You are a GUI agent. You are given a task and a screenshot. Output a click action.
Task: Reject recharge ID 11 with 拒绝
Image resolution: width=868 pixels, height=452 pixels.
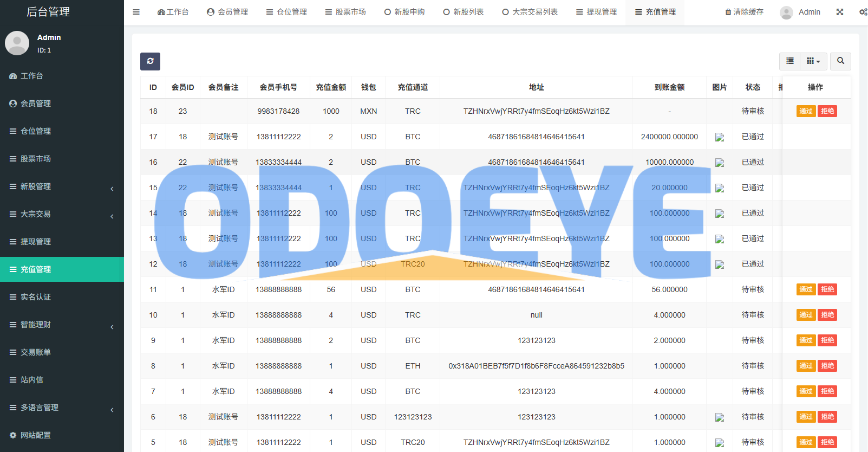click(827, 289)
